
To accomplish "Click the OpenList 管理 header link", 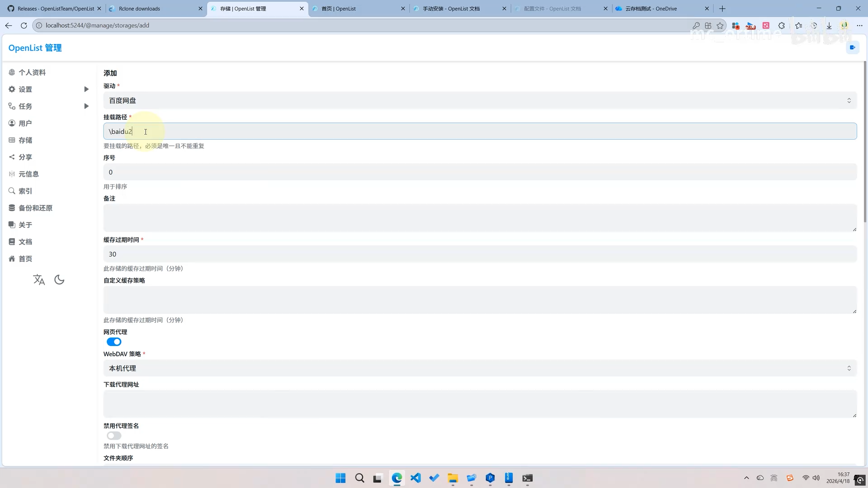I will (35, 48).
